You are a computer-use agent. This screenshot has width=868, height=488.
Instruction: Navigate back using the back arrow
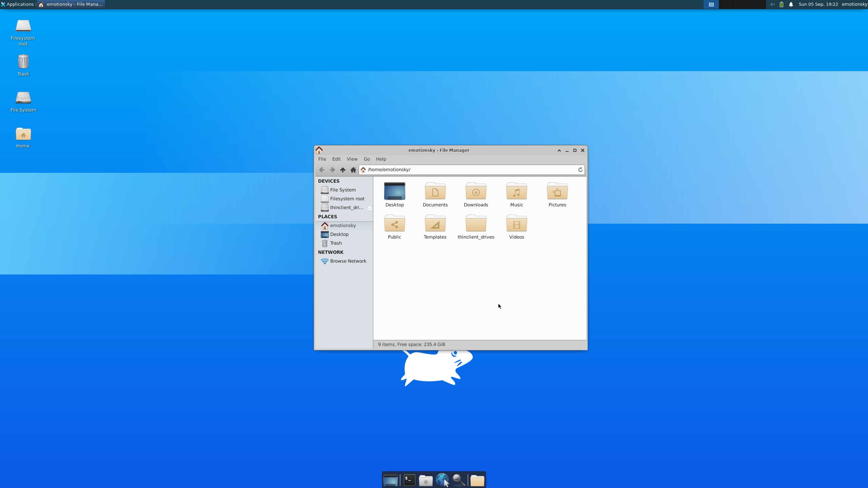point(321,169)
